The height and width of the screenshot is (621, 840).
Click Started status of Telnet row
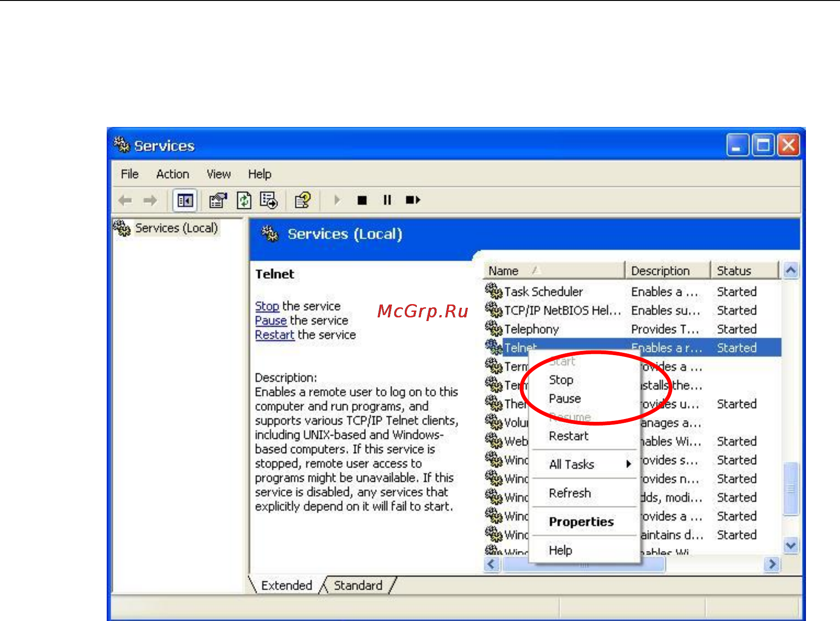click(x=737, y=348)
